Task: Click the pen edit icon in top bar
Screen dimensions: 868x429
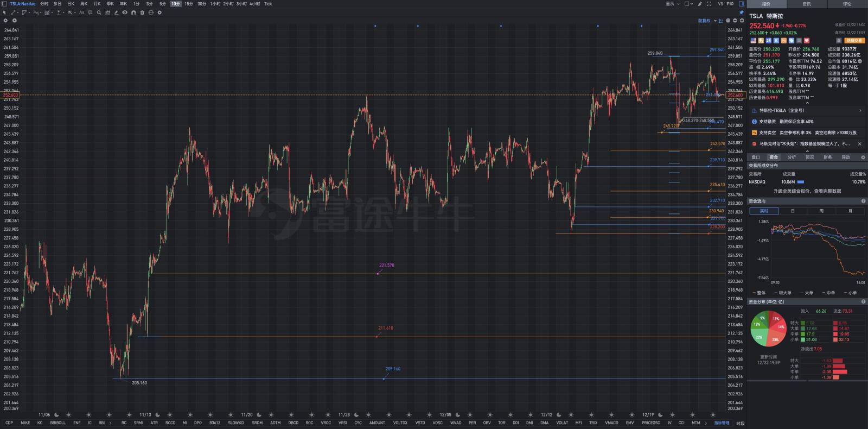Action: [x=700, y=4]
